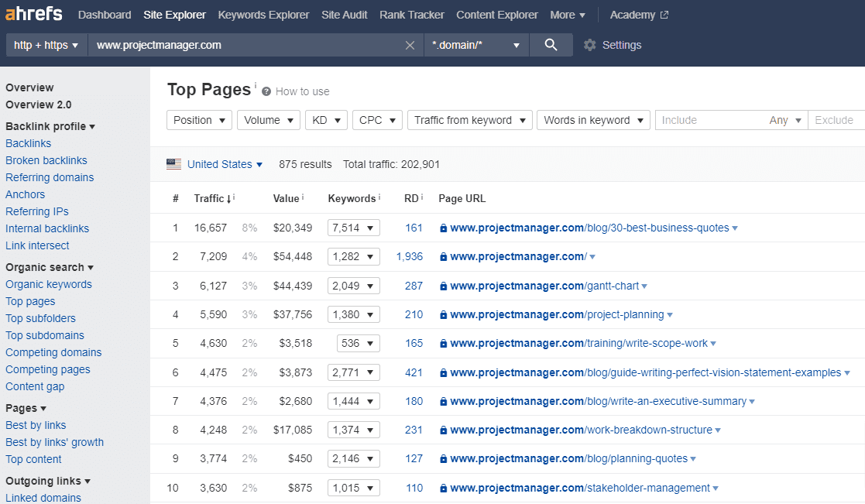Open the Traffic from keyword filter
This screenshot has height=504, width=865.
point(470,120)
